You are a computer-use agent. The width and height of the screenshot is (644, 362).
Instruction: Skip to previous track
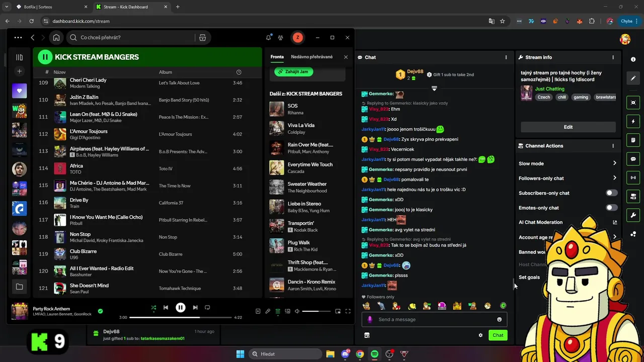click(166, 308)
